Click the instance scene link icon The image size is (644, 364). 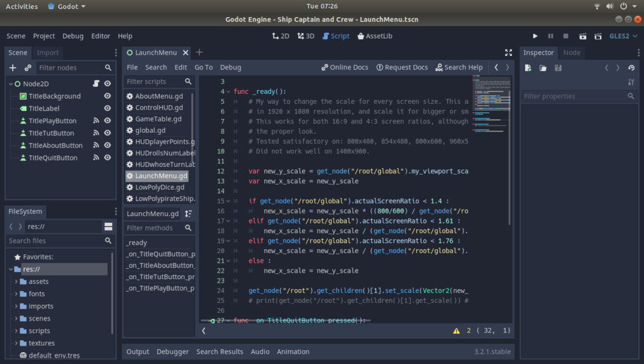[x=28, y=68]
